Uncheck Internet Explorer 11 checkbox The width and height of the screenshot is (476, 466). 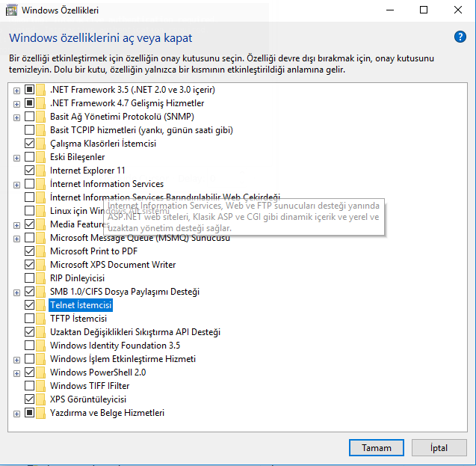[29, 170]
